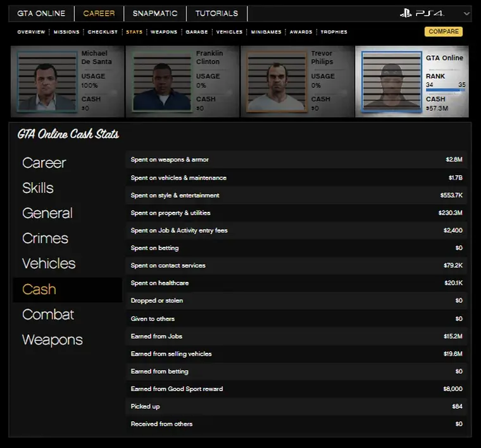View the Garage sub-menu page
Screen dimensions: 481x448
pos(197,32)
